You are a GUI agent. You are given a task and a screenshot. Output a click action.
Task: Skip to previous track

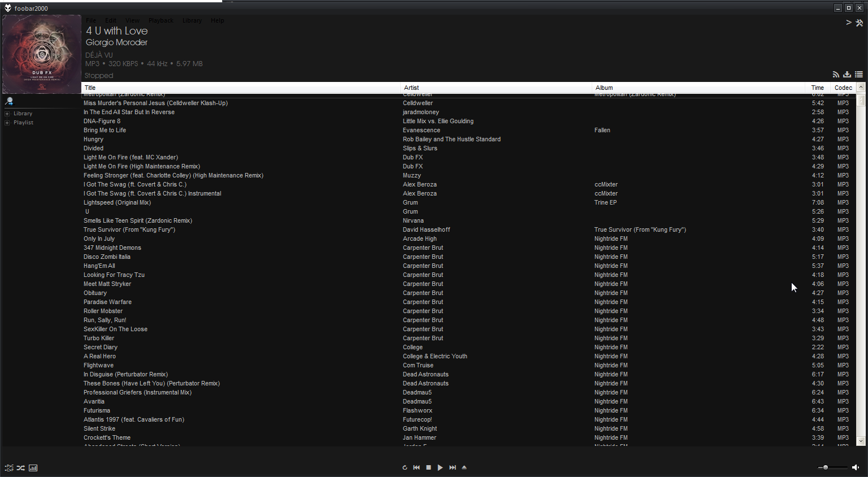[x=416, y=467]
